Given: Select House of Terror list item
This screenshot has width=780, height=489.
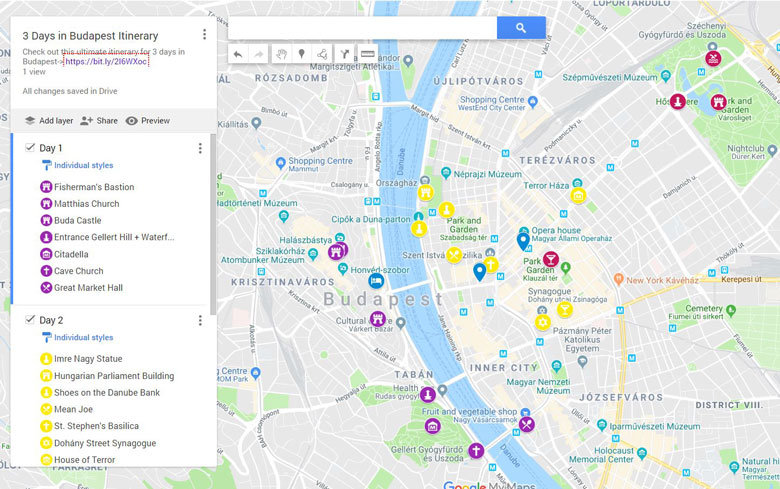Looking at the screenshot, I should pos(84,460).
